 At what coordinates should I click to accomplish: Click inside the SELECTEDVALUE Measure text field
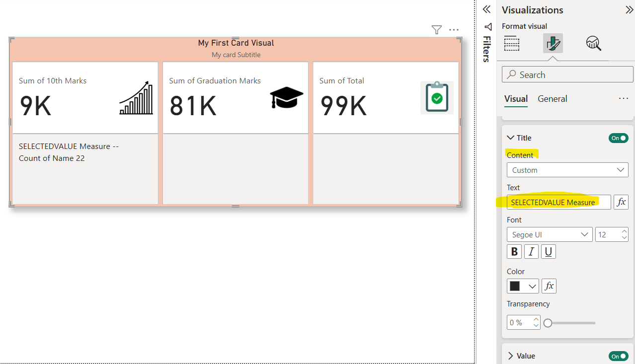click(x=558, y=202)
